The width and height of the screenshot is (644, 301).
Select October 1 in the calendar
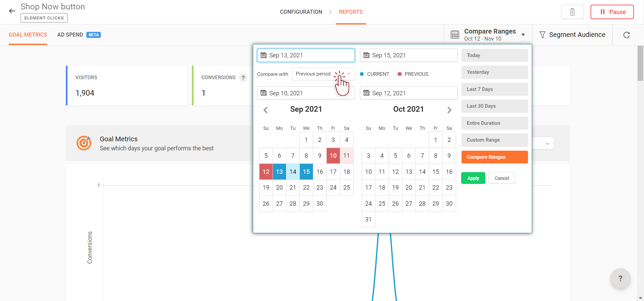436,140
